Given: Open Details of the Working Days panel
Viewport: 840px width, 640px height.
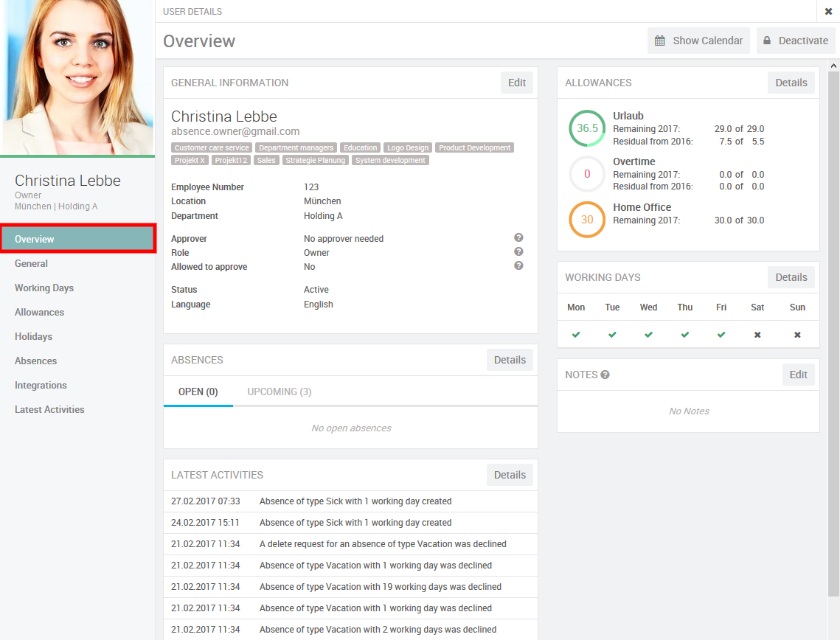Looking at the screenshot, I should point(791,277).
